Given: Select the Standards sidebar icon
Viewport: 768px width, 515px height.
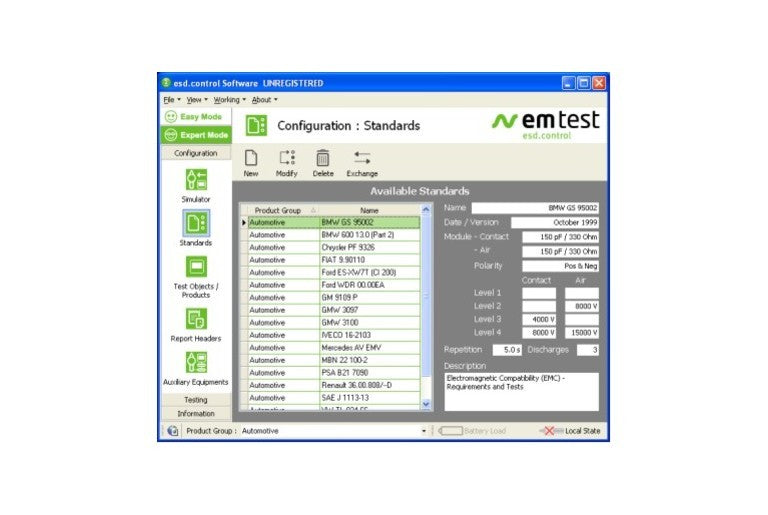Looking at the screenshot, I should 196,223.
